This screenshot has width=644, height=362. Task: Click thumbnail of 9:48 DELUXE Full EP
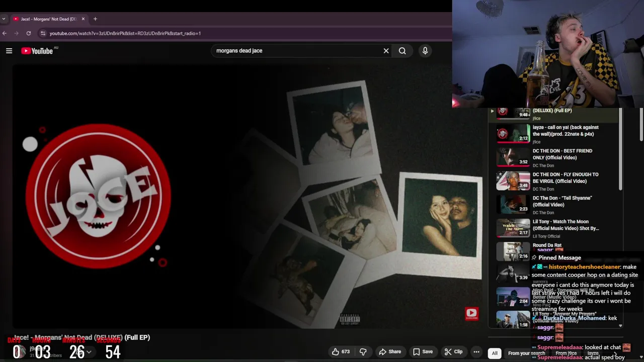(x=513, y=114)
